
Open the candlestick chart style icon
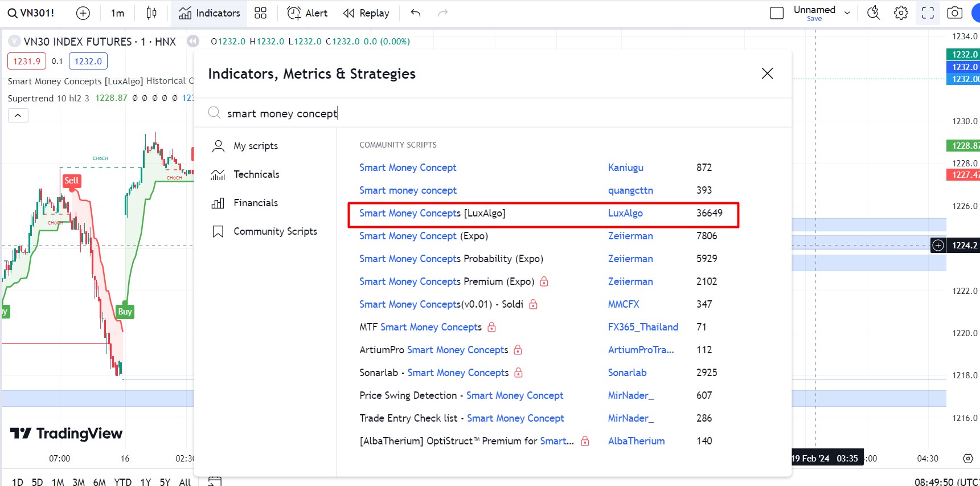[x=151, y=13]
